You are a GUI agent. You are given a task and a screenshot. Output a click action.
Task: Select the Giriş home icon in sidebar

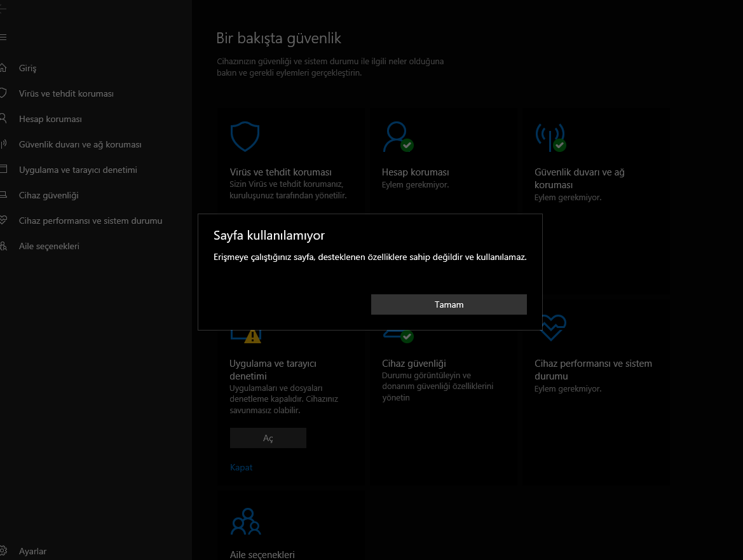(3, 68)
